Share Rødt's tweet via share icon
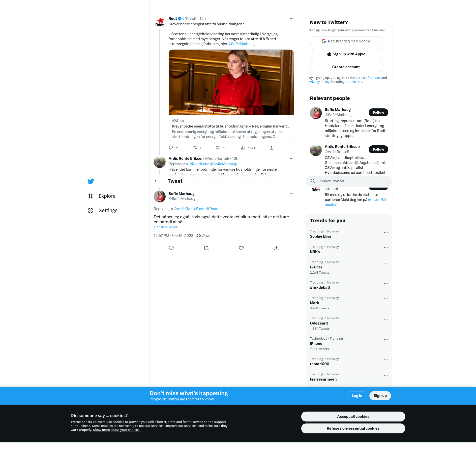Viewport: 476px width, 452px height. click(271, 148)
